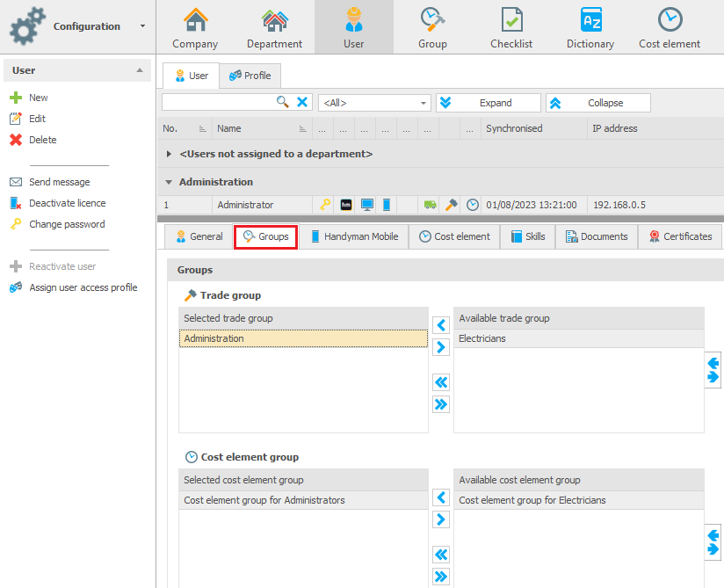Open the Skills tab
This screenshot has width=724, height=588.
(528, 236)
